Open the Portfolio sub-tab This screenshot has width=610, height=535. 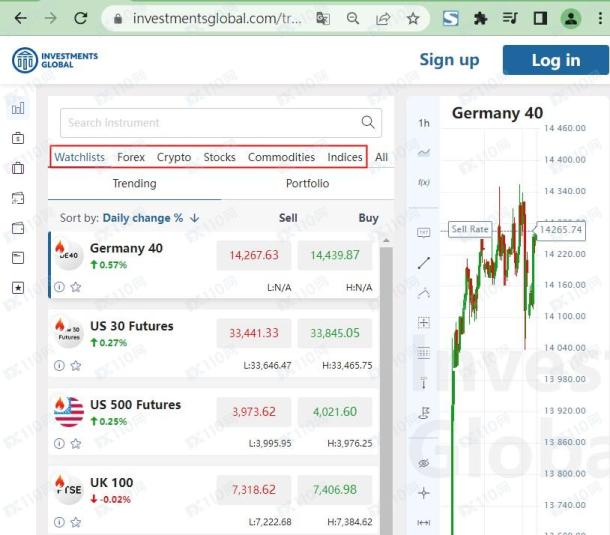click(x=307, y=183)
